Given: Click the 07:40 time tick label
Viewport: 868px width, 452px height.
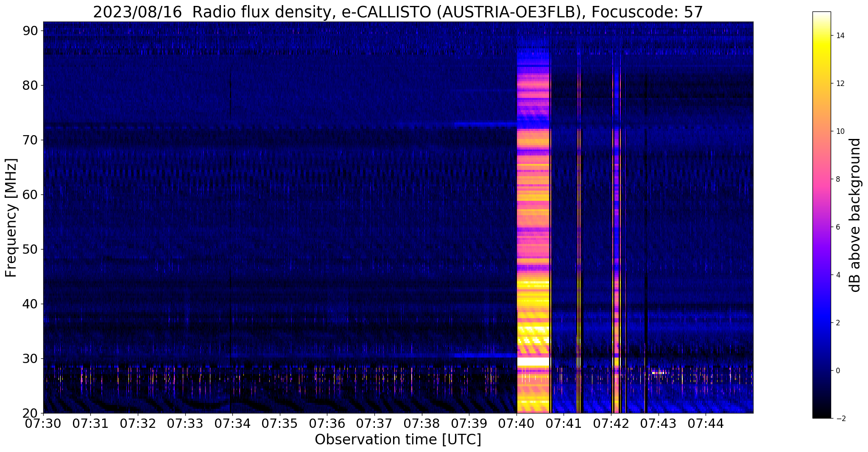Looking at the screenshot, I should [x=516, y=423].
